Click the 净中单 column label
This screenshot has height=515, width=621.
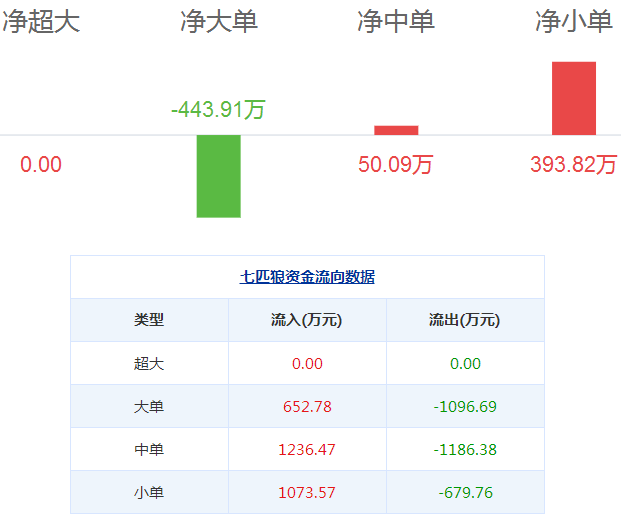[x=396, y=21]
